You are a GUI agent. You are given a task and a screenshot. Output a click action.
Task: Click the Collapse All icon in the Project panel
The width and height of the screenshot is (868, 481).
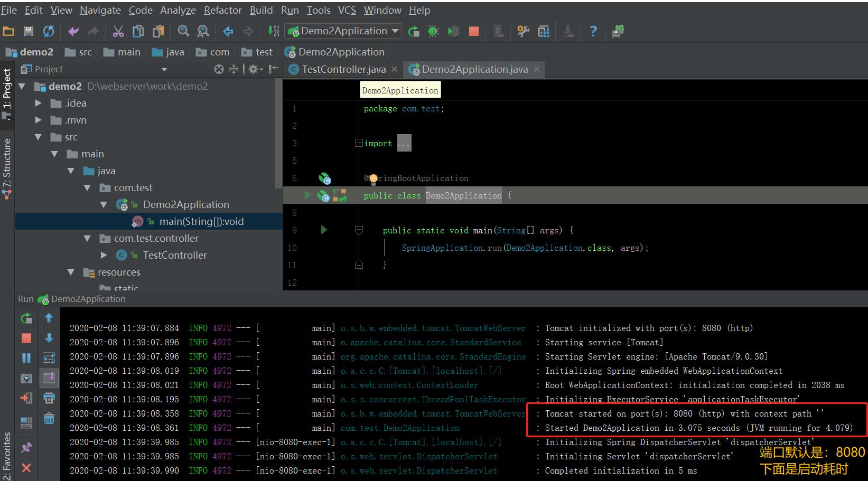234,69
